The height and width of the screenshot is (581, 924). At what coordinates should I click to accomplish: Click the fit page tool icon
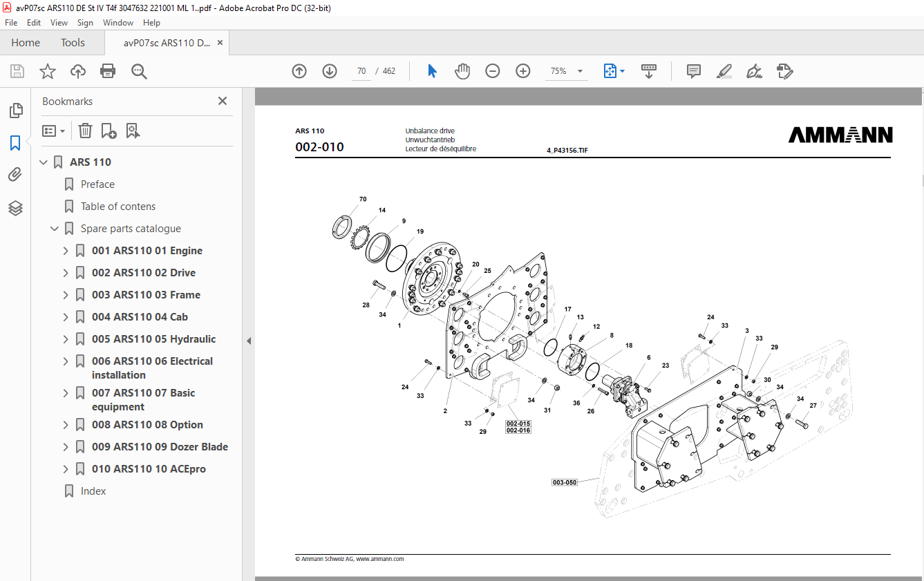610,71
